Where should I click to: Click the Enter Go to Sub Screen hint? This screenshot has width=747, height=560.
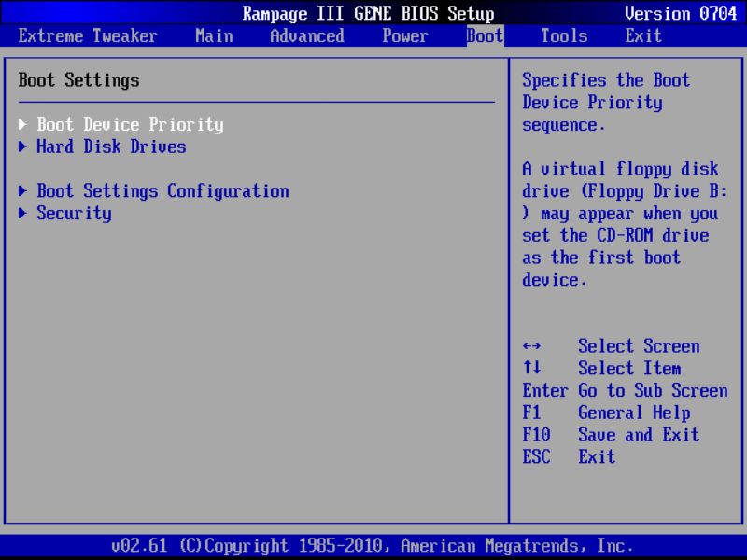[x=625, y=390]
